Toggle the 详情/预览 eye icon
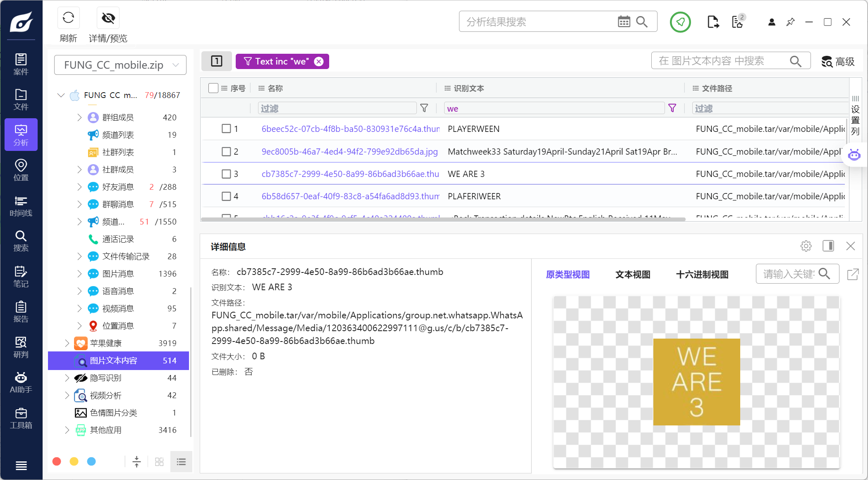The image size is (868, 480). (108, 18)
